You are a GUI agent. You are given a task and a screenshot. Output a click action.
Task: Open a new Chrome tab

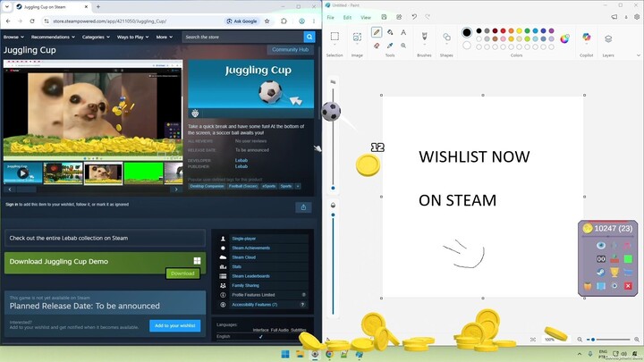point(98,7)
